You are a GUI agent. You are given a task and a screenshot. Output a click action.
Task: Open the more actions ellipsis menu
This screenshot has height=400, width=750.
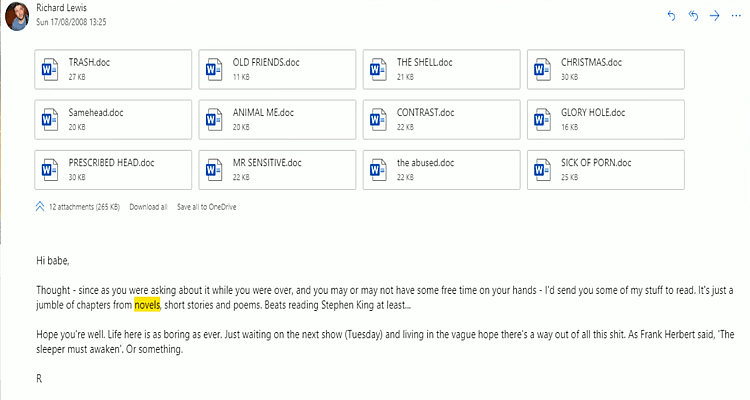coord(735,16)
